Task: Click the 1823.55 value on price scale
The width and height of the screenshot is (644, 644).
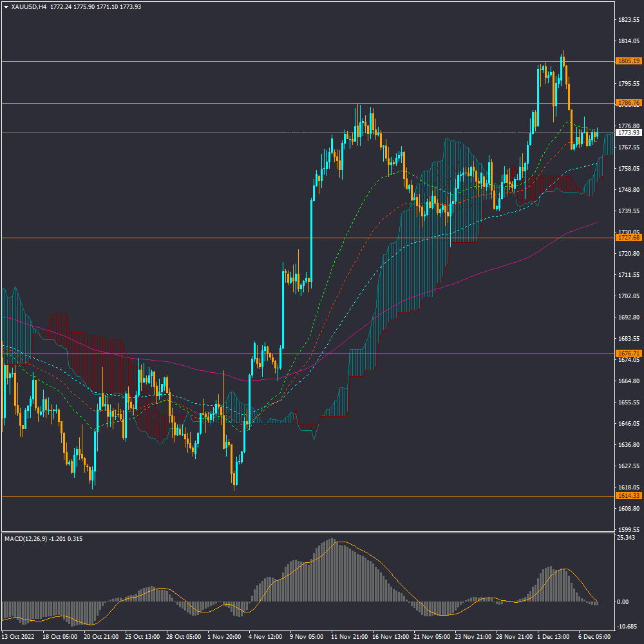Action: pyautogui.click(x=628, y=20)
